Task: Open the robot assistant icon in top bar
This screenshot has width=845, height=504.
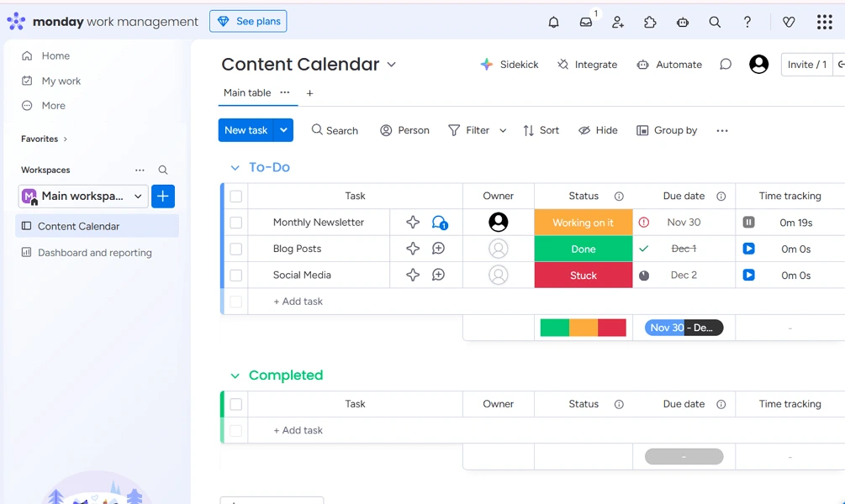Action: click(683, 22)
